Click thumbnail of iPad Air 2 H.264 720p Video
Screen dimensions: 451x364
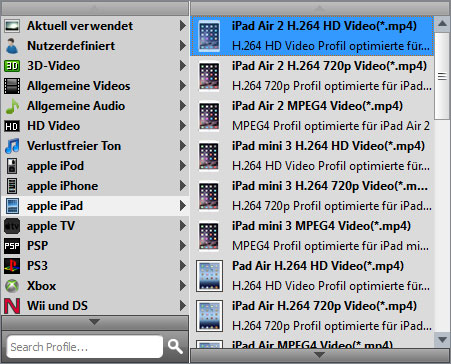209,76
